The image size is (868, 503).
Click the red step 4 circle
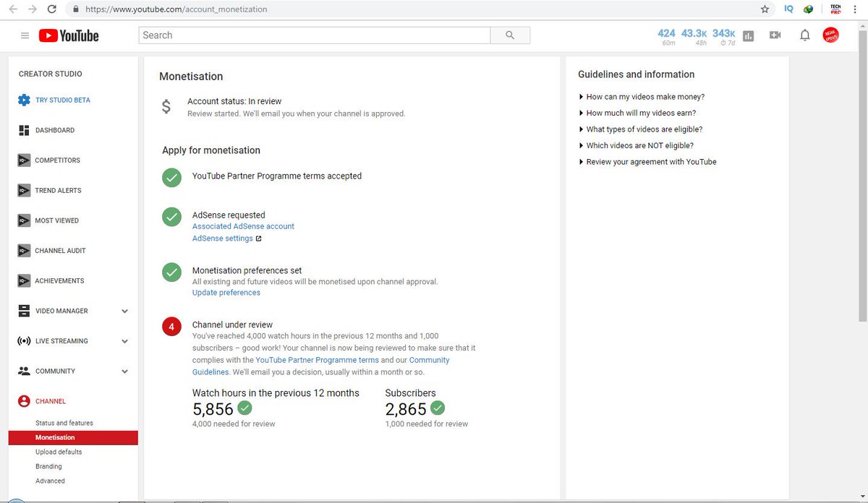171,327
